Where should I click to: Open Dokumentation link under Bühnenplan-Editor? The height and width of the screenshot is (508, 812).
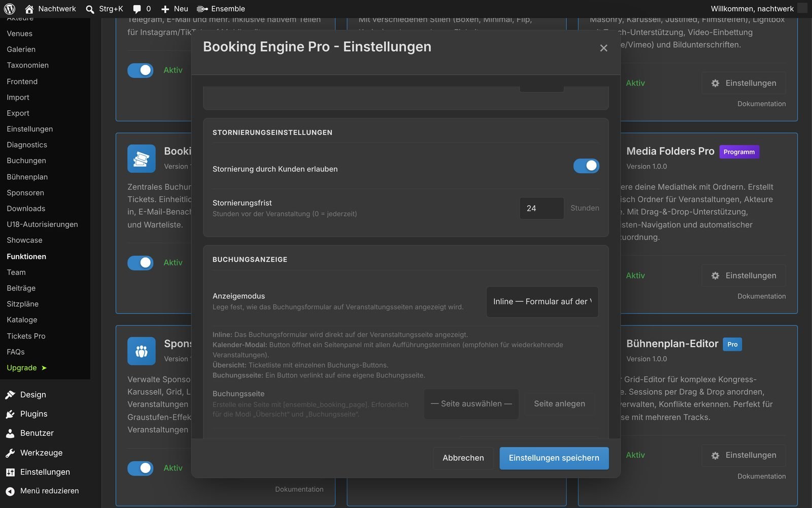761,476
